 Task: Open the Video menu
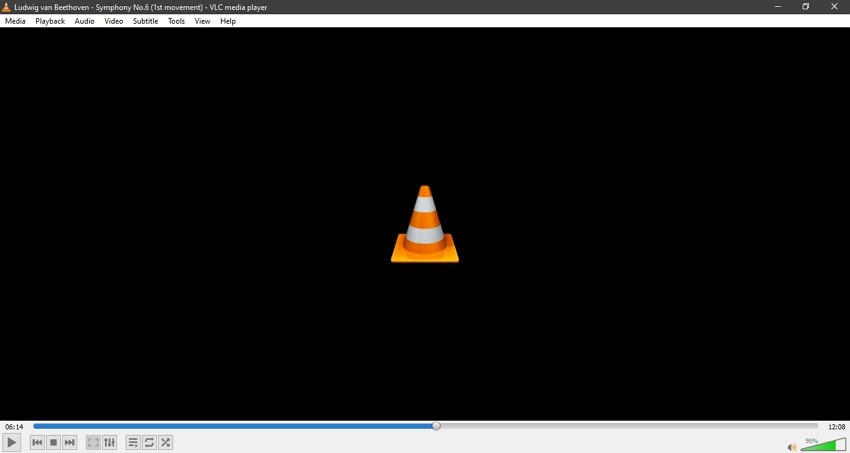coord(114,21)
